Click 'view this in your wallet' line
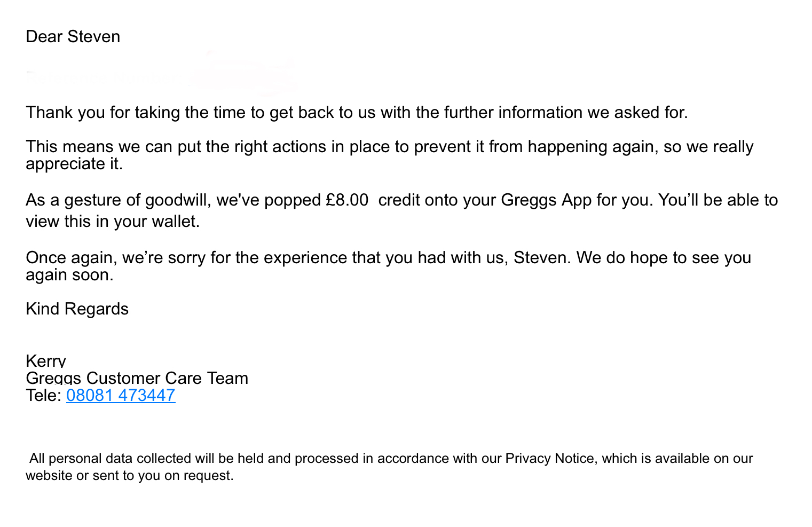The image size is (812, 527). [x=113, y=222]
